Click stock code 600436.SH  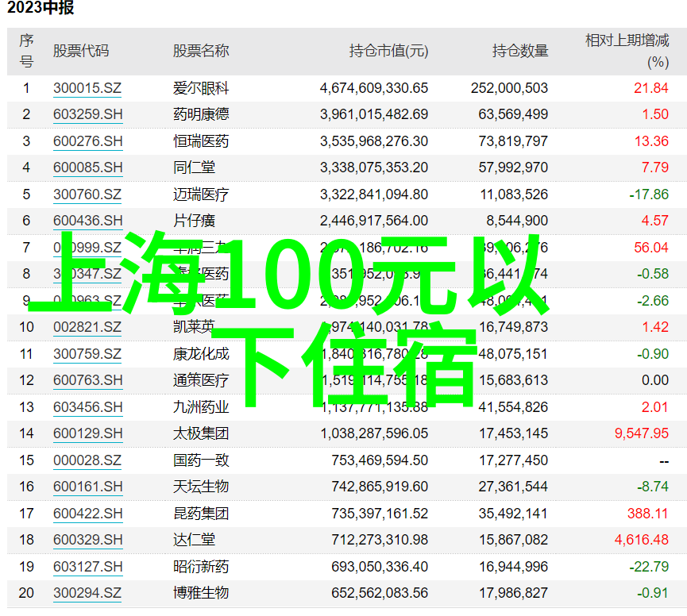[88, 221]
